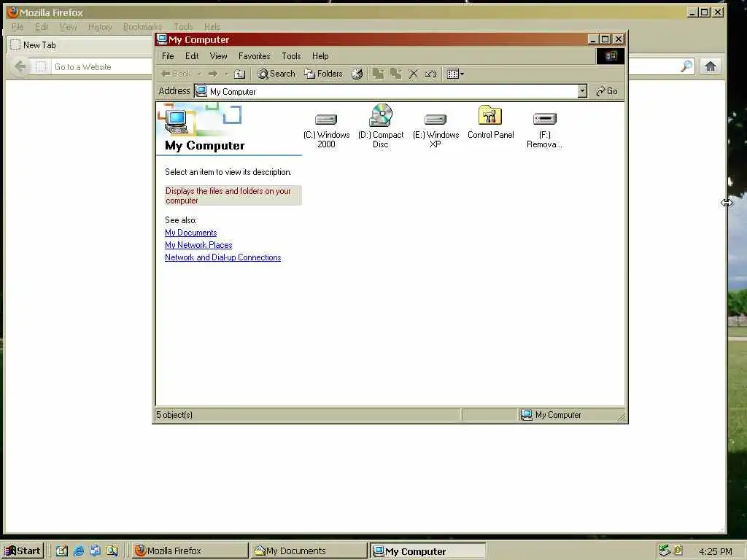This screenshot has height=560, width=747.
Task: Switch to My Documents taskbar button
Action: [309, 551]
